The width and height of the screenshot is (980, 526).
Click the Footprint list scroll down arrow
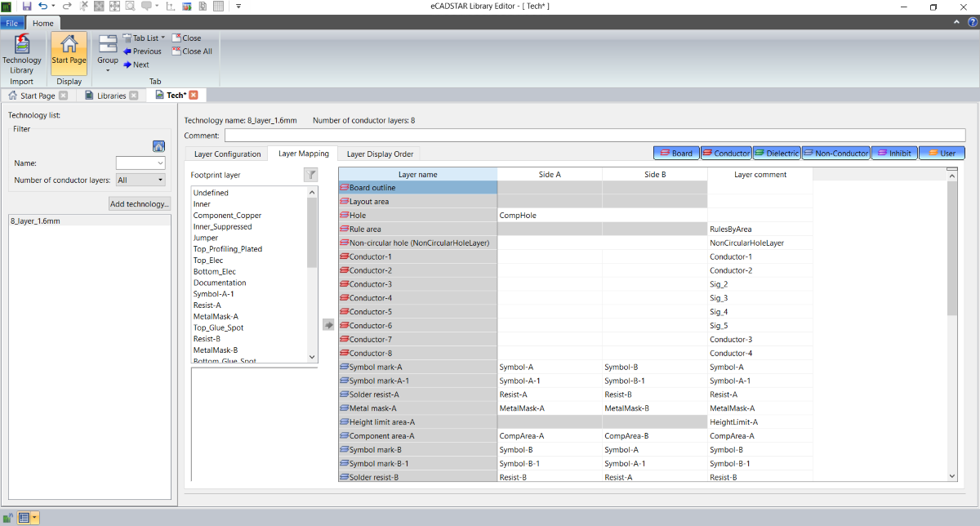point(312,357)
